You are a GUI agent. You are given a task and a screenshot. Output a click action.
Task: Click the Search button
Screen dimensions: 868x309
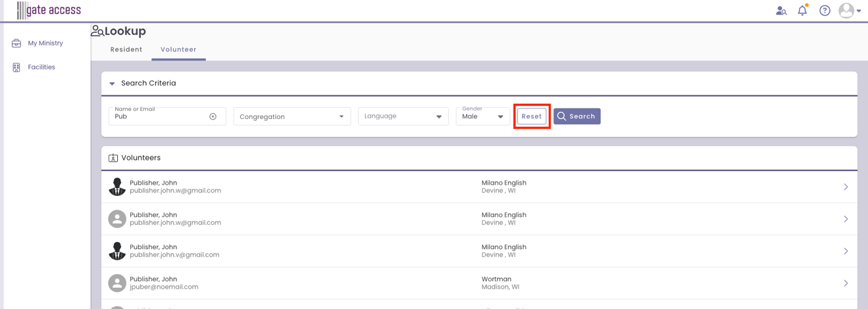577,116
